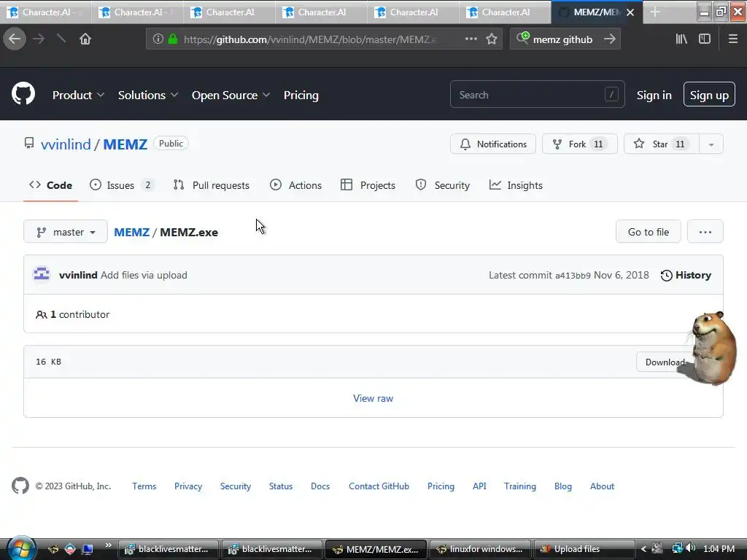Click the MEMZ breadcrumb folder link
Screen dimensions: 747x560
coord(131,232)
